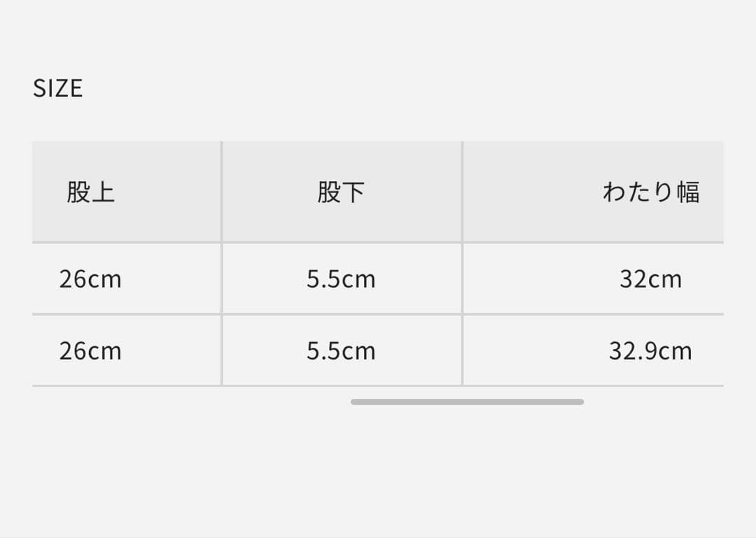Click the 5.5cm cell in the first data row
The height and width of the screenshot is (538, 756).
pyautogui.click(x=341, y=279)
